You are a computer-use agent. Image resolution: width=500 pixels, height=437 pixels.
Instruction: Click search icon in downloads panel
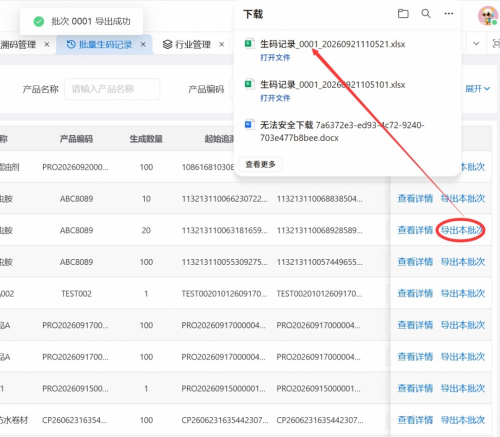tap(426, 14)
